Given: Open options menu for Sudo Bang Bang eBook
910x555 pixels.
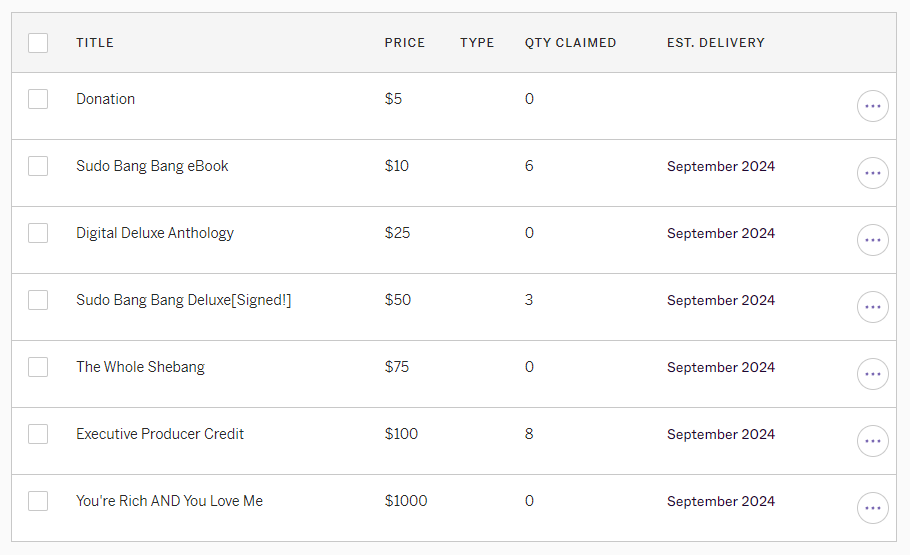Looking at the screenshot, I should click(872, 173).
